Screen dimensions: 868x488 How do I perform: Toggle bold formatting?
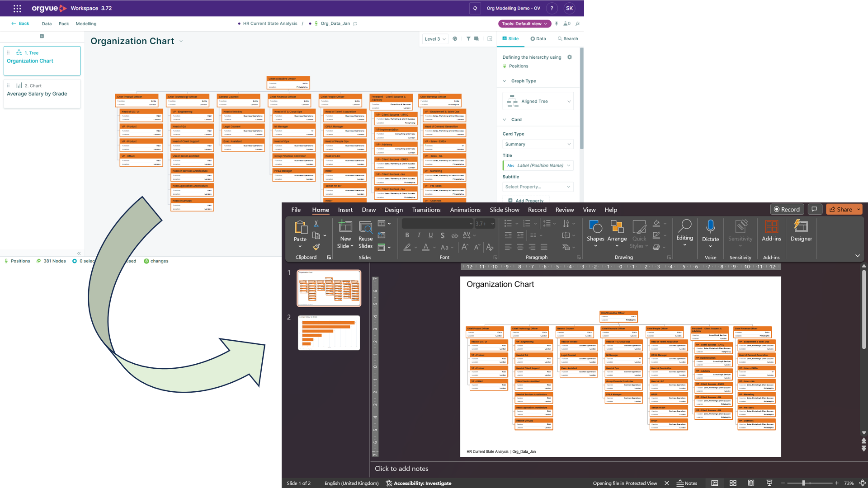[x=407, y=235]
